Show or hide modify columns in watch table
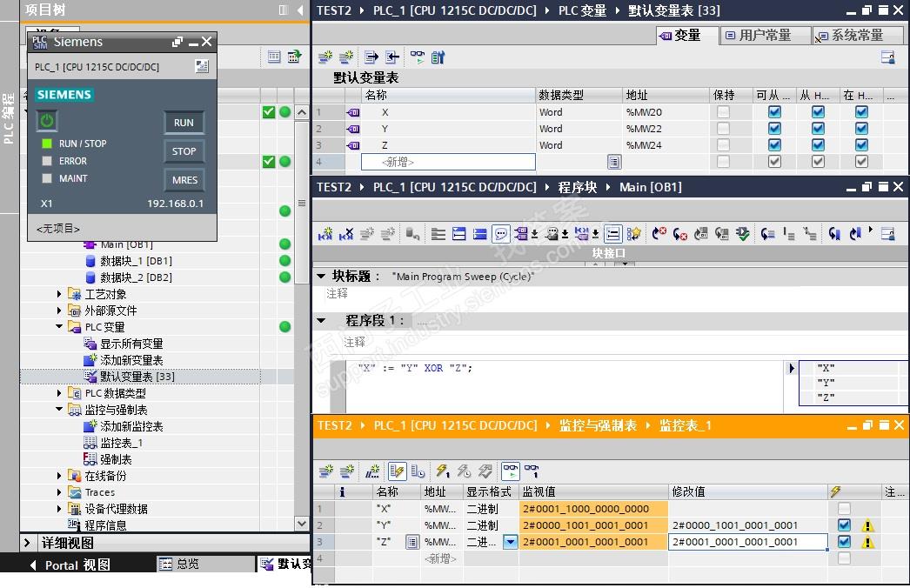Image resolution: width=910 pixels, height=588 pixels. [397, 471]
